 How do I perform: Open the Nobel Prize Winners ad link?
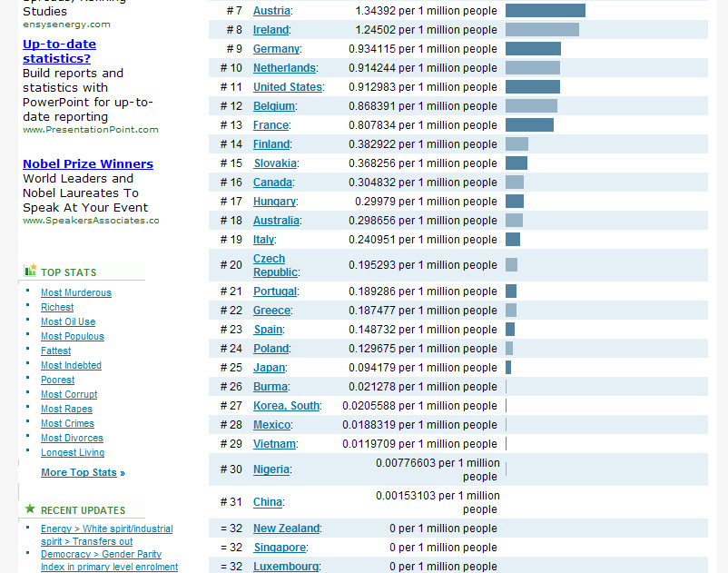(x=88, y=163)
